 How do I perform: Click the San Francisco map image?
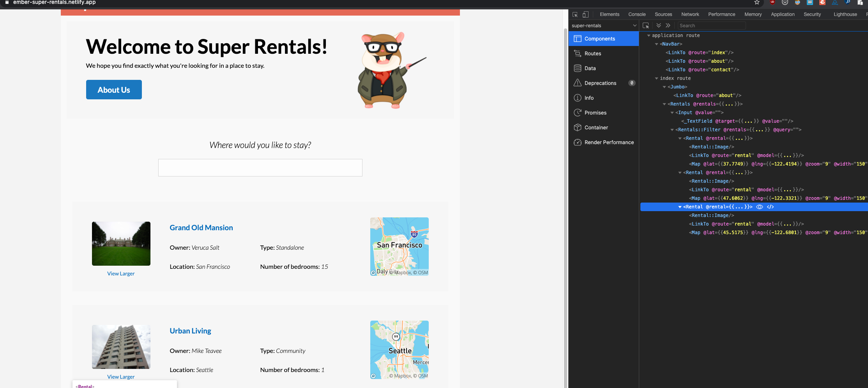point(400,247)
